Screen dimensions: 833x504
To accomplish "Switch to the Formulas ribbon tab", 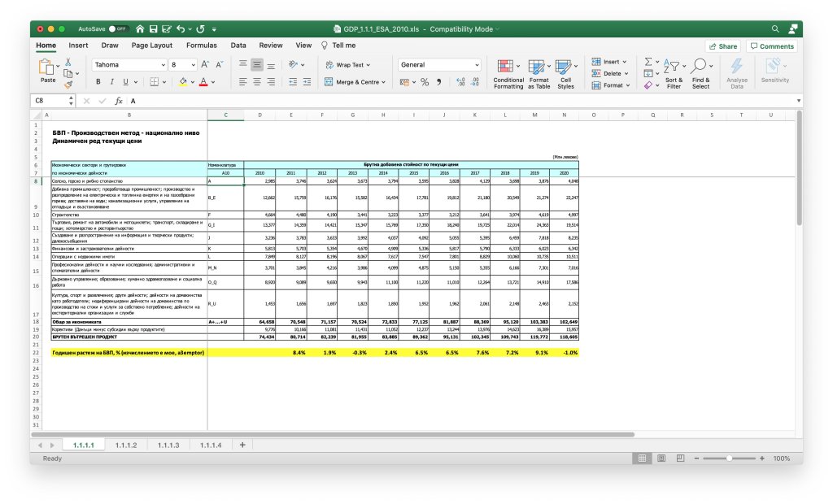I will pos(201,46).
